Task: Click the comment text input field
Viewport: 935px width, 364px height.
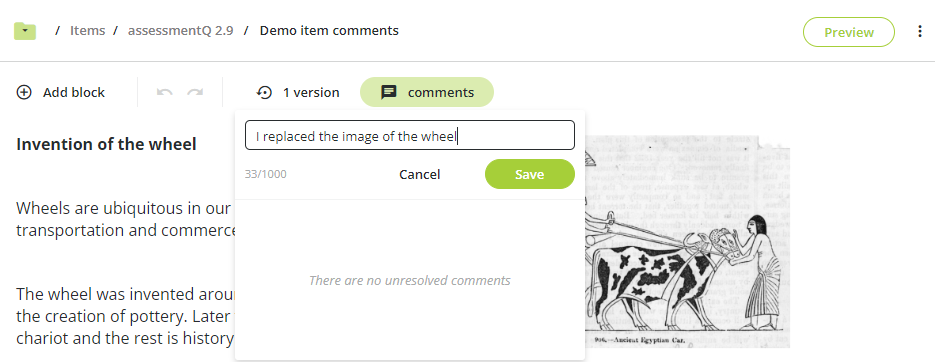Action: click(410, 135)
